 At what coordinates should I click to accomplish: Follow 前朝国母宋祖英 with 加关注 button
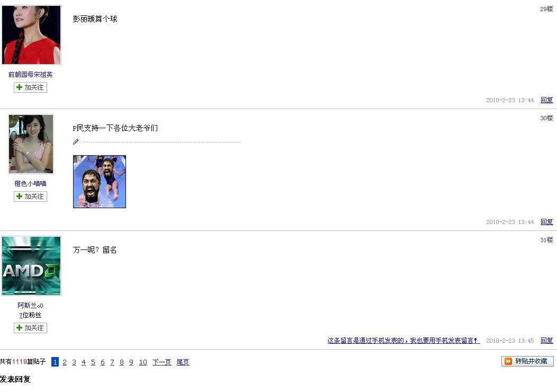(x=31, y=87)
